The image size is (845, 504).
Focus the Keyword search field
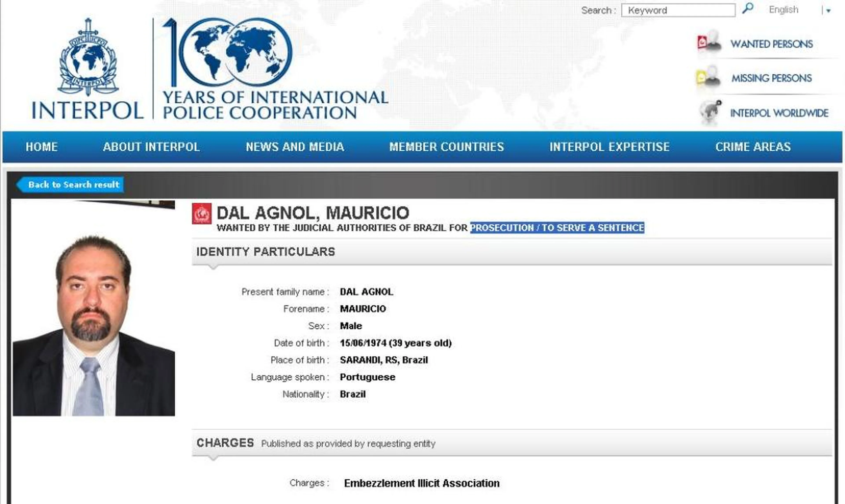coord(678,10)
